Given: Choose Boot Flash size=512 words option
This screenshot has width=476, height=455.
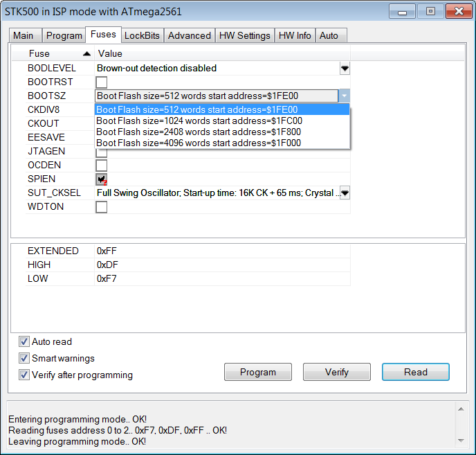Looking at the screenshot, I should tap(222, 109).
